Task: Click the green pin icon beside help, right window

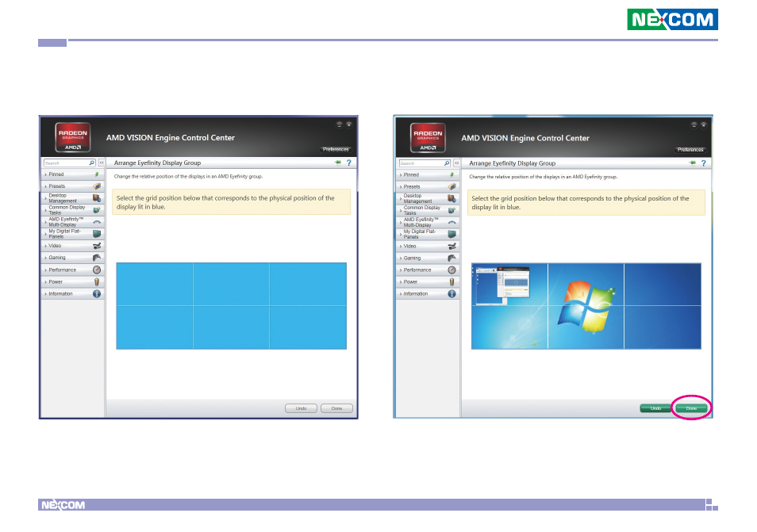Action: [x=693, y=163]
